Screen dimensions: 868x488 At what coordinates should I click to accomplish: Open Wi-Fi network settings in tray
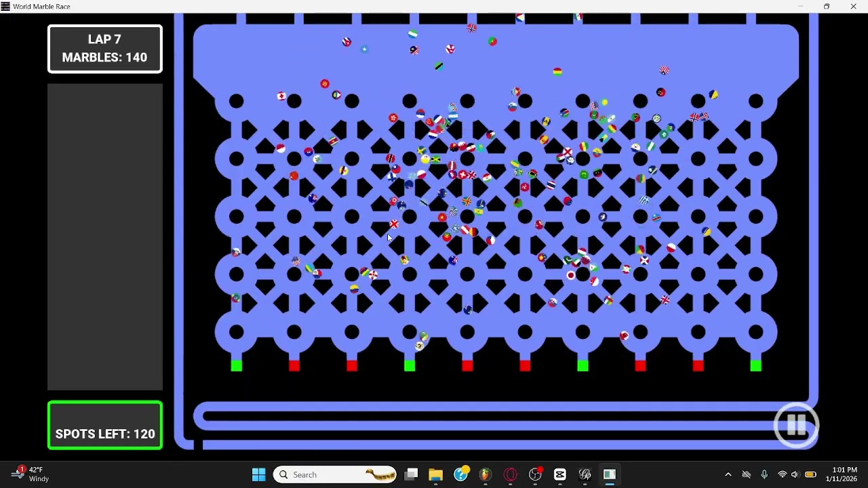783,474
